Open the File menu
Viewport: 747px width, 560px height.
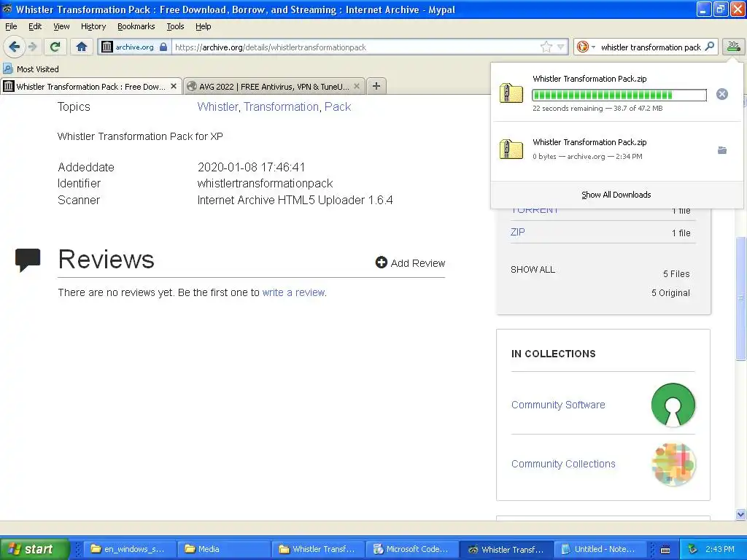pyautogui.click(x=11, y=26)
